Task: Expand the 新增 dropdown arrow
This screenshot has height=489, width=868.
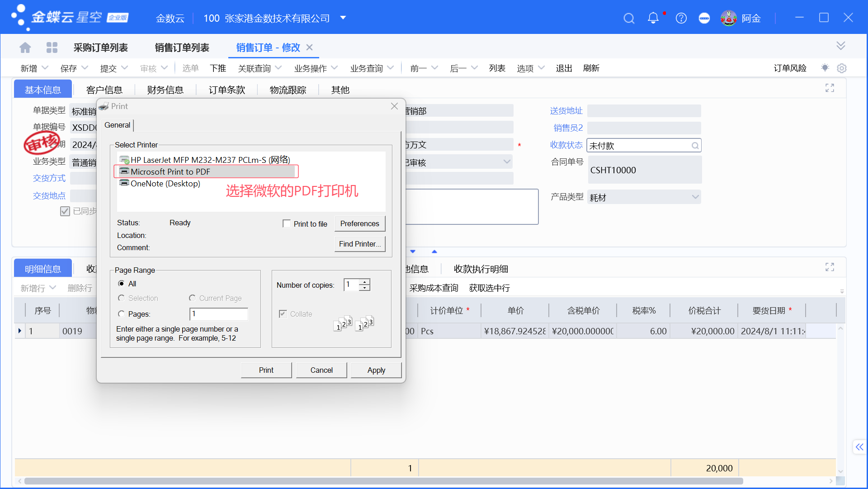Action: 45,67
